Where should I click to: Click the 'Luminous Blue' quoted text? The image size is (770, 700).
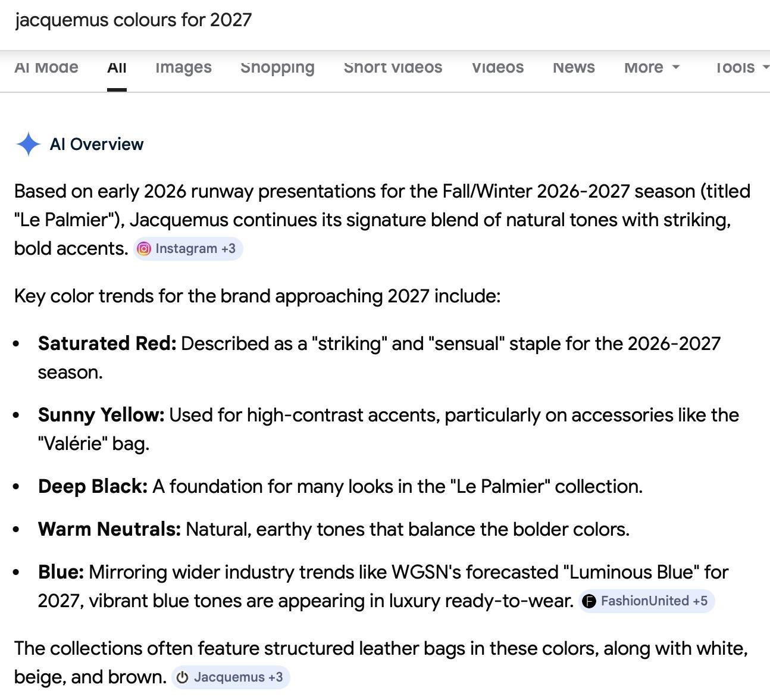point(631,573)
